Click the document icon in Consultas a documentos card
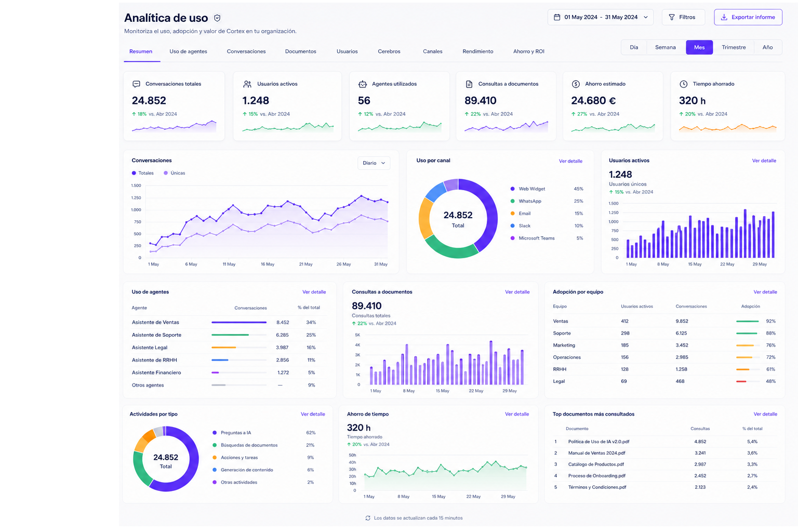 tap(469, 84)
